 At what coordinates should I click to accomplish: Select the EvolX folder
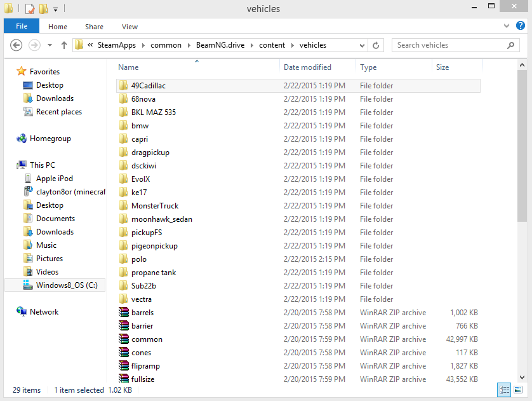click(x=140, y=179)
